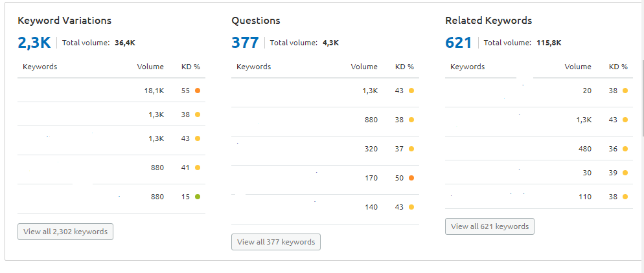Click the View all 2,302 keywords button
644x273 pixels.
65,232
